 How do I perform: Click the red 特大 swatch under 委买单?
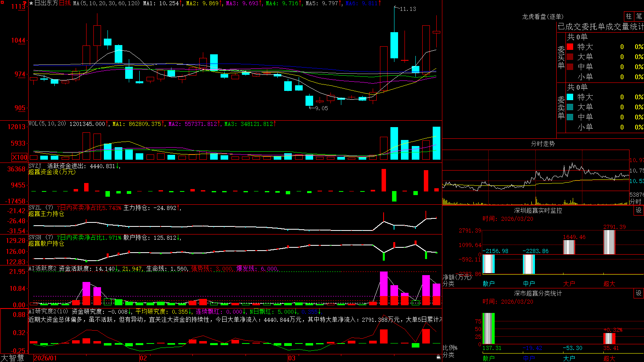tap(570, 47)
